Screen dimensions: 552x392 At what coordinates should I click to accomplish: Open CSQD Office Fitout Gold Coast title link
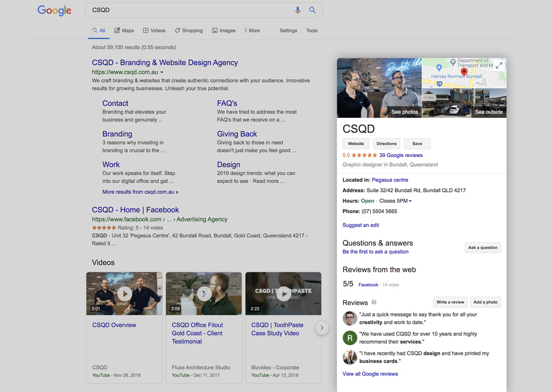198,333
